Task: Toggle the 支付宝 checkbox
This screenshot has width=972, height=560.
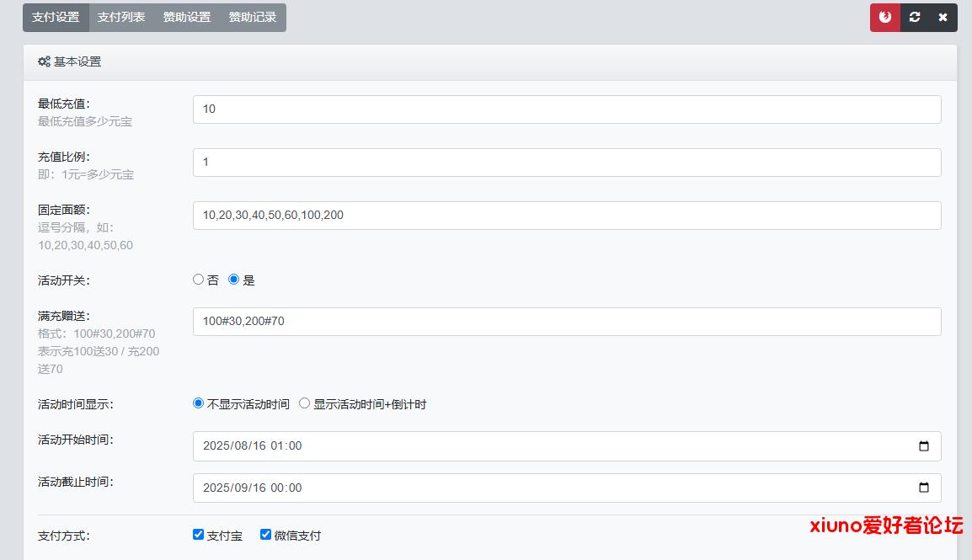Action: tap(199, 535)
